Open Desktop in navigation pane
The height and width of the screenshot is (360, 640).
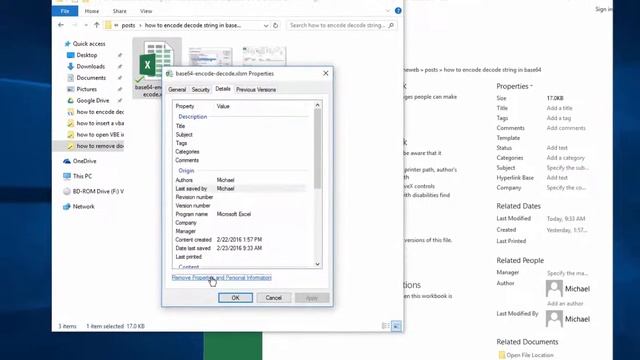click(87, 55)
